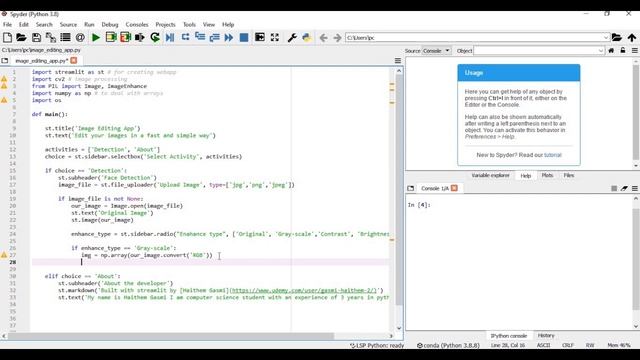Open the Source menu
The image size is (640, 360).
68,24
